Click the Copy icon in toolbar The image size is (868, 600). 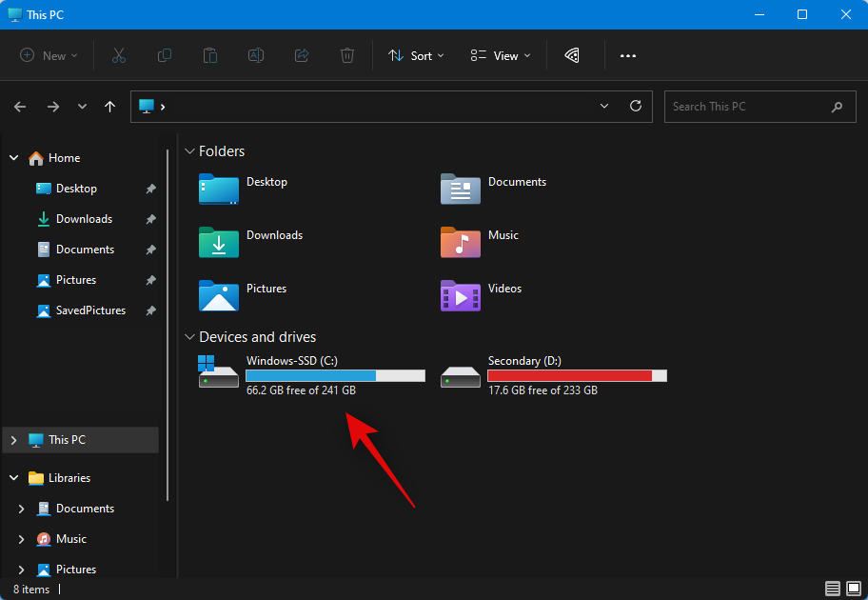pos(165,56)
